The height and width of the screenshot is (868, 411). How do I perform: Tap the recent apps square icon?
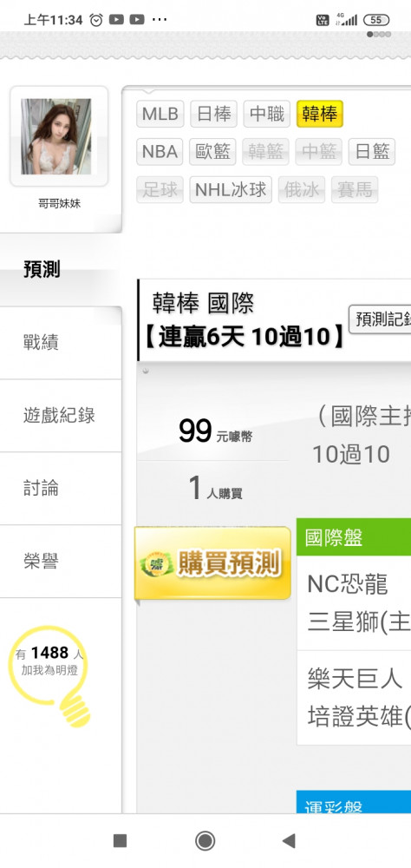[x=120, y=841]
